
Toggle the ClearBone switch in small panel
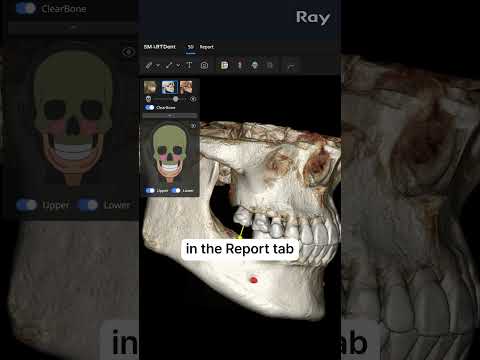[150, 107]
